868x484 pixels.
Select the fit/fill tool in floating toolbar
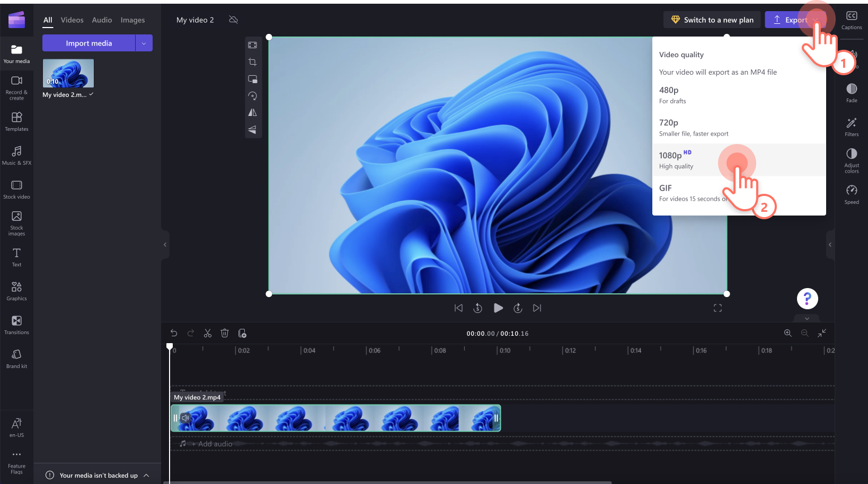(x=253, y=45)
